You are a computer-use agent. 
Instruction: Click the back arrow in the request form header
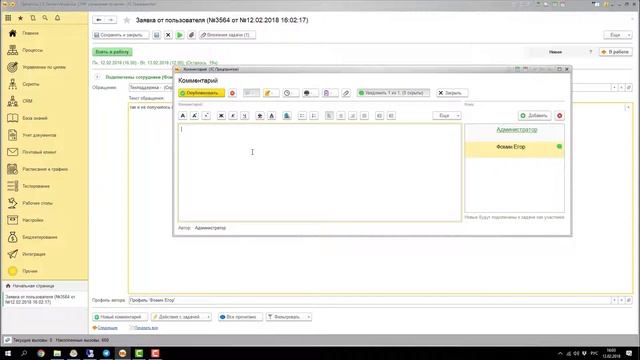tap(99, 20)
